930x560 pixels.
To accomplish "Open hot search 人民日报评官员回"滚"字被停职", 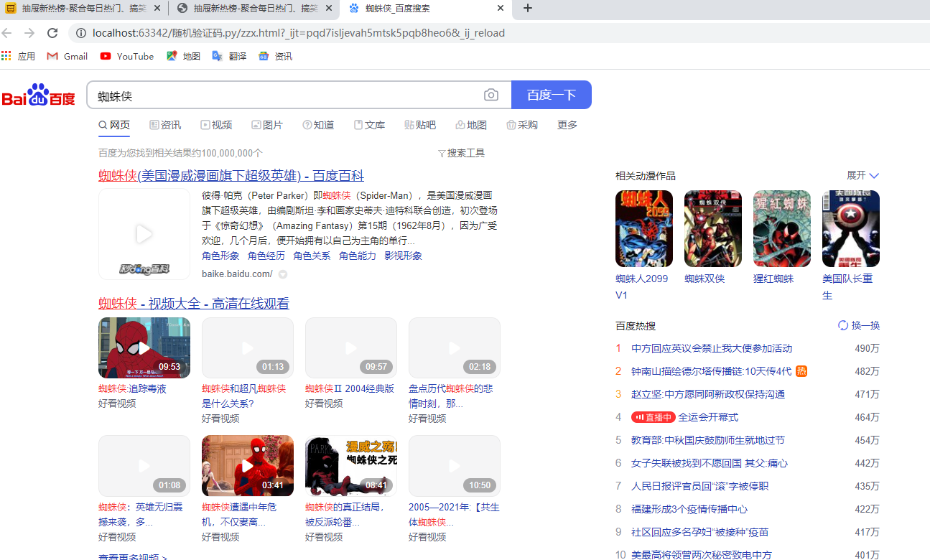I will pos(700,486).
